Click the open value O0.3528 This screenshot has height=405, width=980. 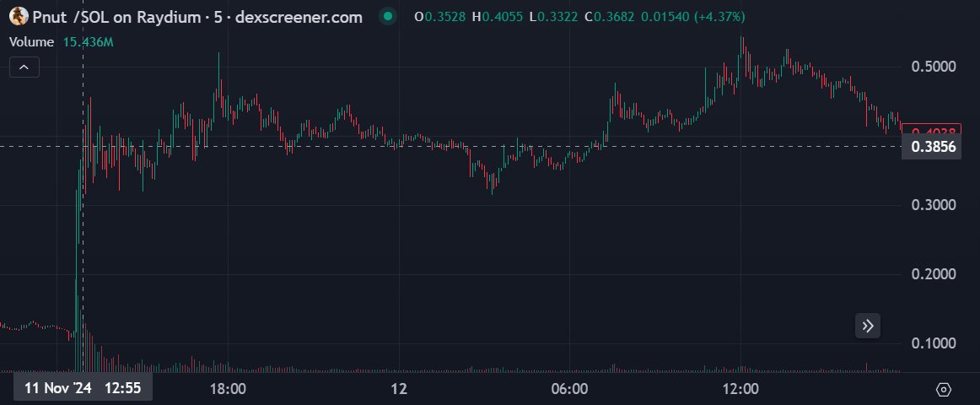440,17
